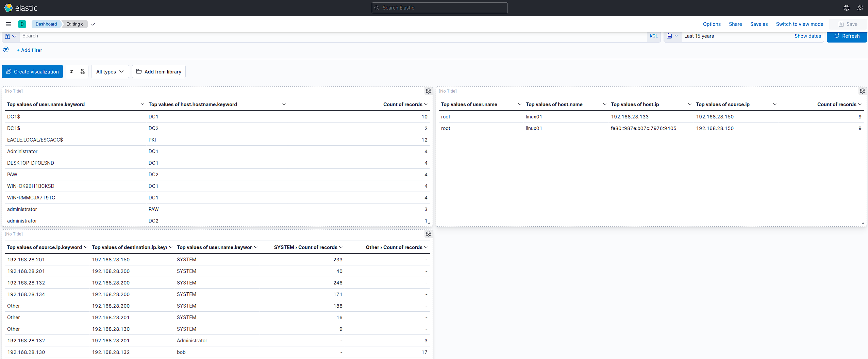The width and height of the screenshot is (868, 359).
Task: Open the saved query menu icon
Action: click(x=11, y=36)
